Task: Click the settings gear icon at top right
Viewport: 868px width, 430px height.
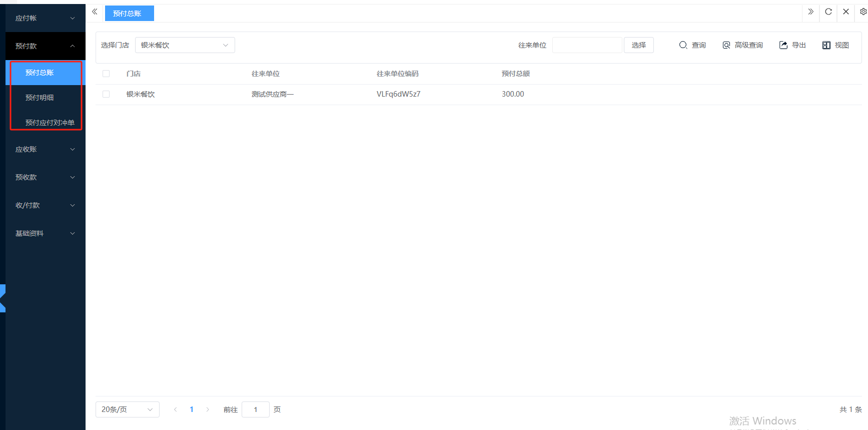Action: (x=863, y=12)
